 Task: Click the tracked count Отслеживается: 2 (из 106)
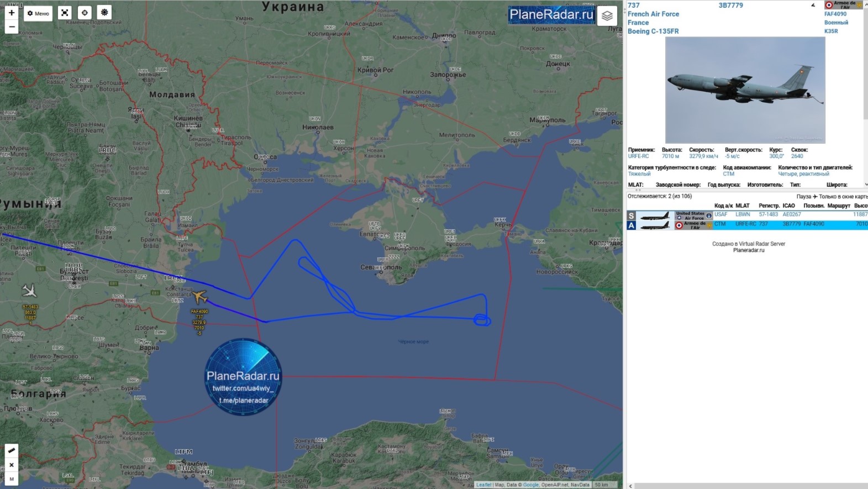660,196
